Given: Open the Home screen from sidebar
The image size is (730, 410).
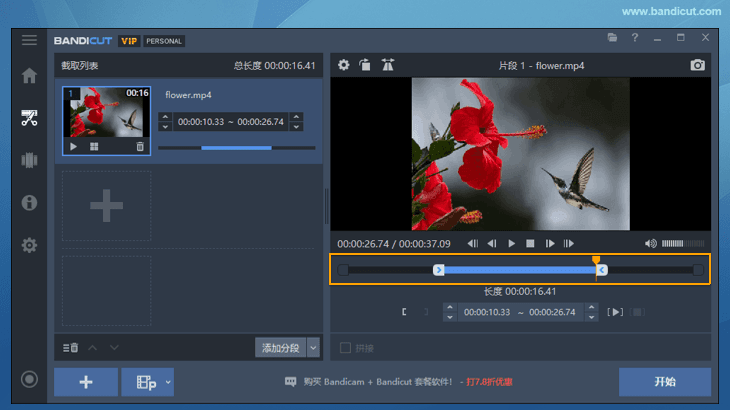Looking at the screenshot, I should coord(29,76).
